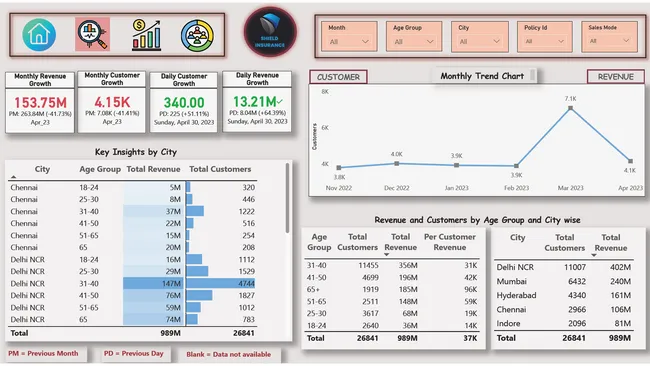
Task: Select the Apr 2023 4.1K data point
Action: (x=631, y=161)
